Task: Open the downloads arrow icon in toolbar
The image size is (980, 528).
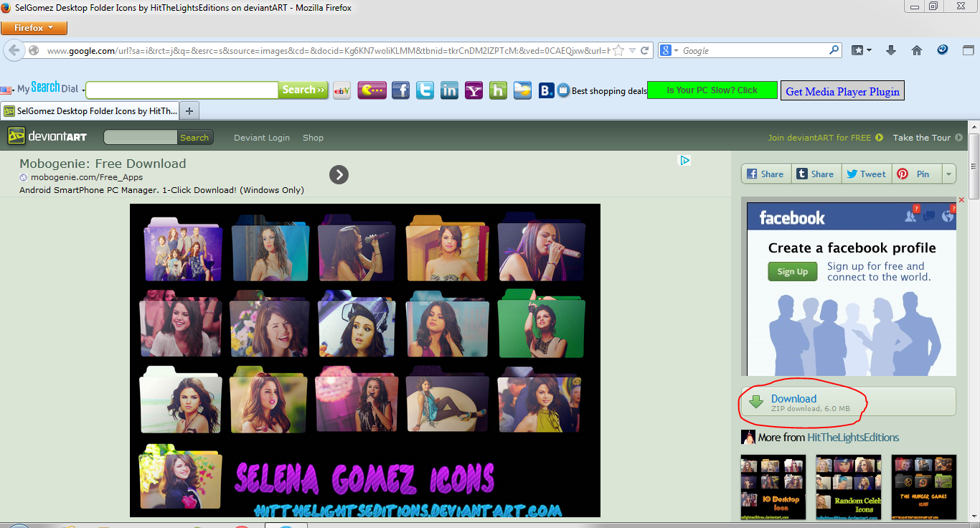Action: tap(891, 50)
